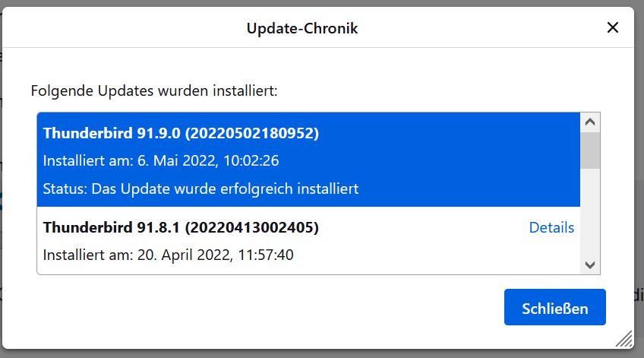
Task: Click the resize grip at the dialog corner
Action: coord(624,339)
